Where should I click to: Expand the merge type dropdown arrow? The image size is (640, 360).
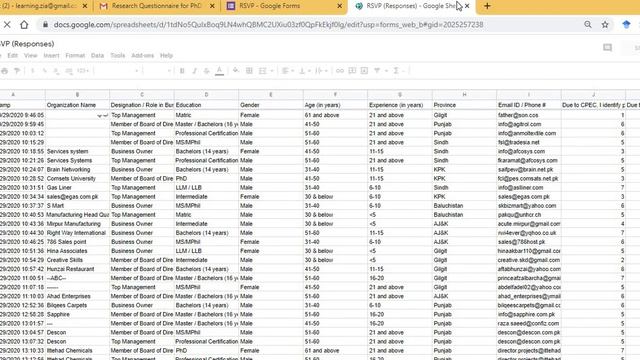point(272,71)
